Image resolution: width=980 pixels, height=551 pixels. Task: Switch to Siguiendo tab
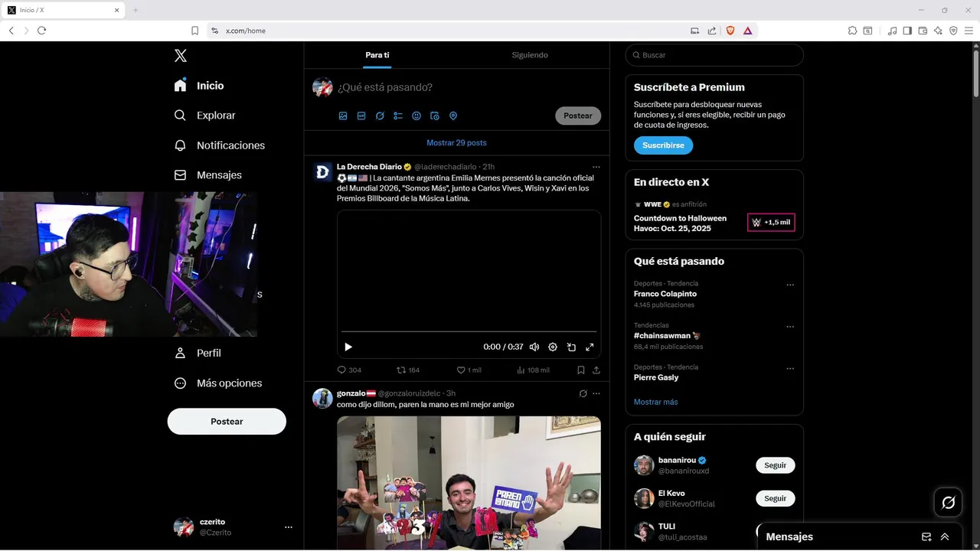(530, 55)
